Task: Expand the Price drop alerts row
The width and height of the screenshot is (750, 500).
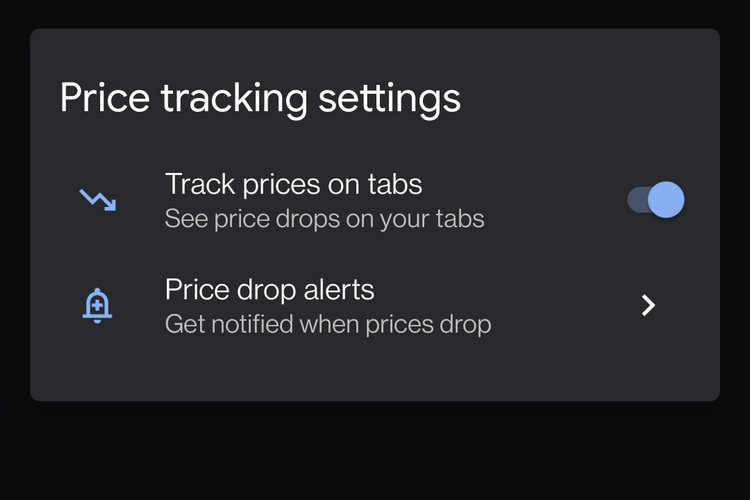Action: (x=375, y=306)
